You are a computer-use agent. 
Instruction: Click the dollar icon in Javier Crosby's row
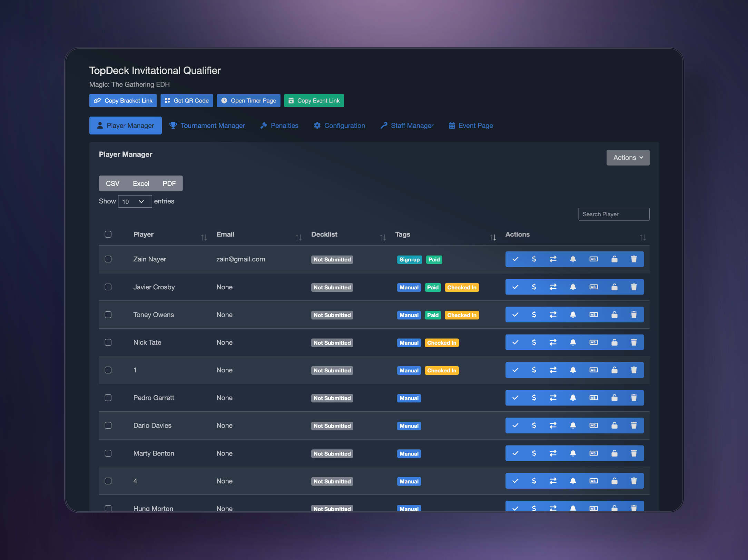(x=534, y=287)
